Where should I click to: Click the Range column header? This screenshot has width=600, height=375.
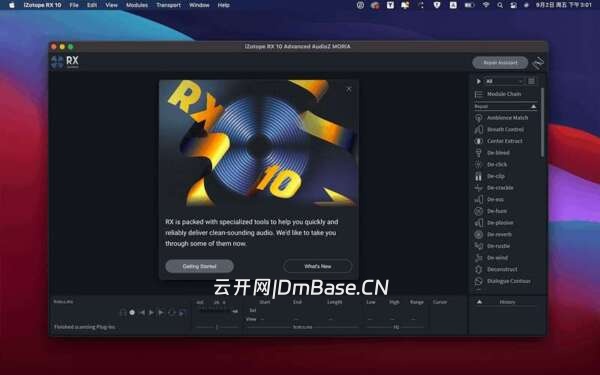coord(417,302)
